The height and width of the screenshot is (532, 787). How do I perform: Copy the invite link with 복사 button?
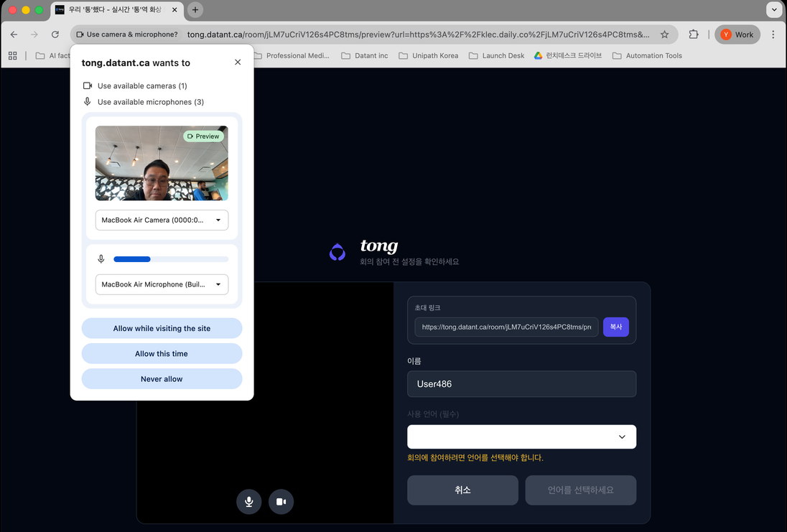click(616, 327)
